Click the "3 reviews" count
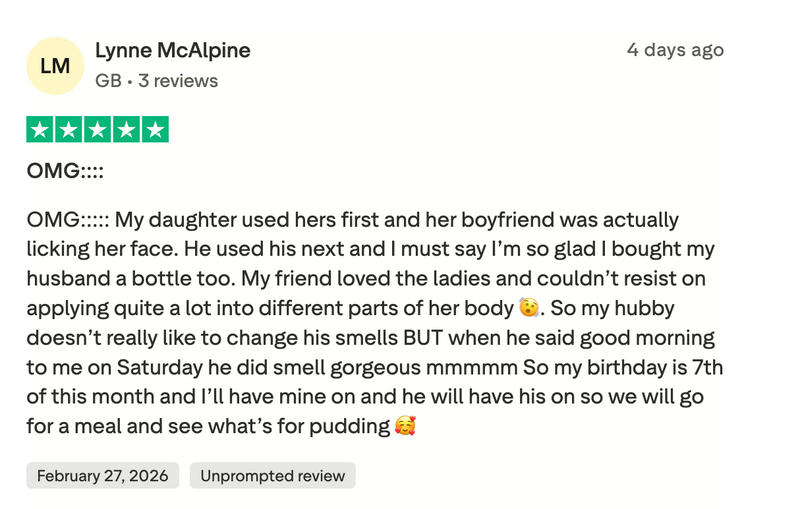800x509 pixels. [x=178, y=81]
